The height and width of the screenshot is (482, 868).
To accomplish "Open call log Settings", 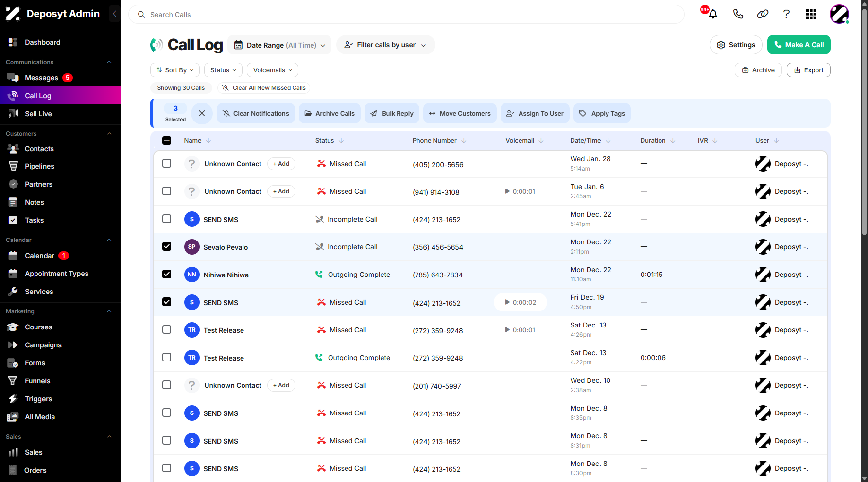I will [736, 45].
